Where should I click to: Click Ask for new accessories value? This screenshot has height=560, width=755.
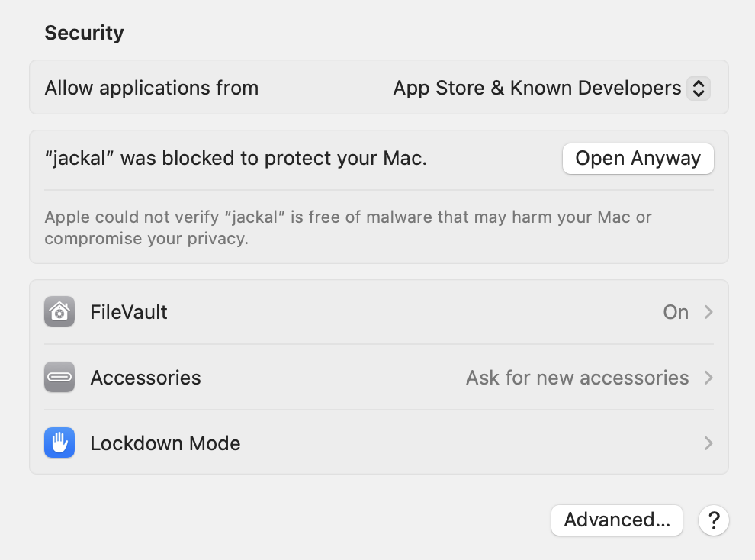(577, 378)
